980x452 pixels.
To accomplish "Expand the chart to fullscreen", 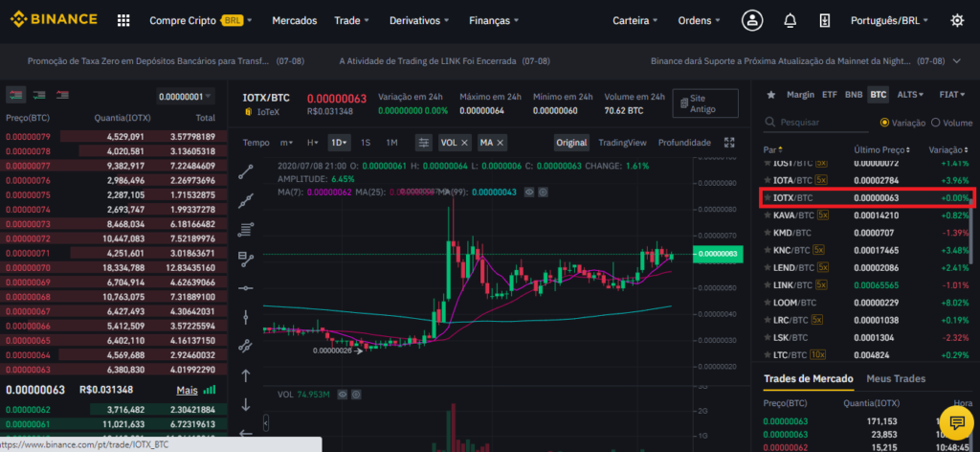I will [728, 143].
